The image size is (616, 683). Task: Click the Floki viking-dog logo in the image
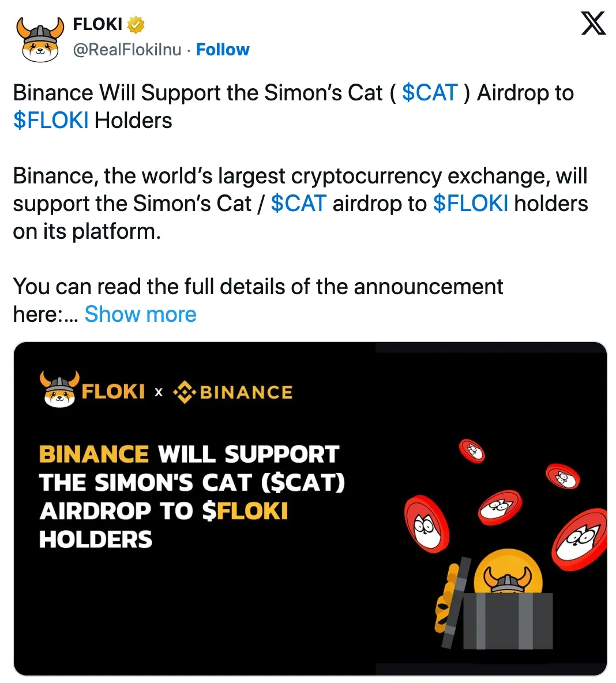click(x=59, y=391)
